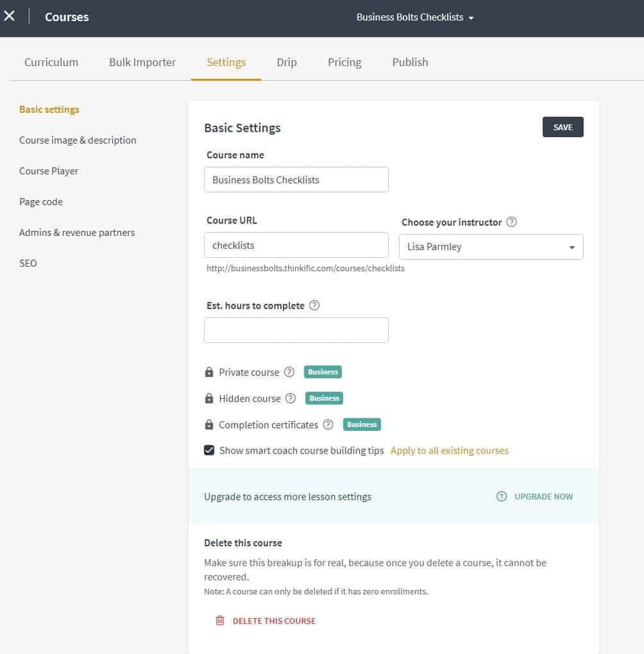This screenshot has width=644, height=654.
Task: Click the Hidden course lock icon
Action: point(209,398)
